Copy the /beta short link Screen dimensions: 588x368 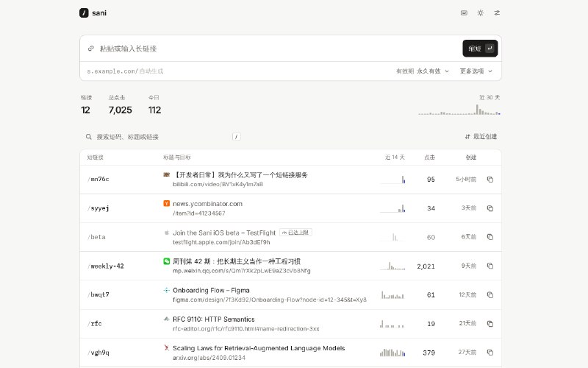(490, 237)
